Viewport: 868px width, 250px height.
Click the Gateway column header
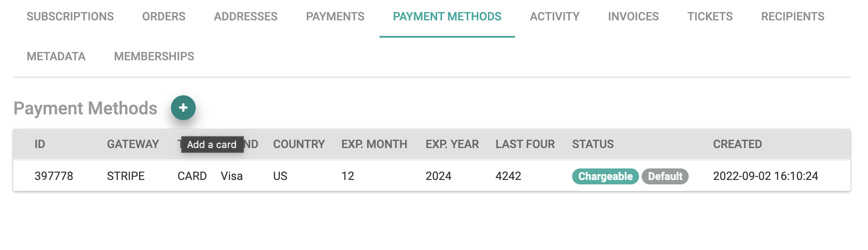[133, 145]
